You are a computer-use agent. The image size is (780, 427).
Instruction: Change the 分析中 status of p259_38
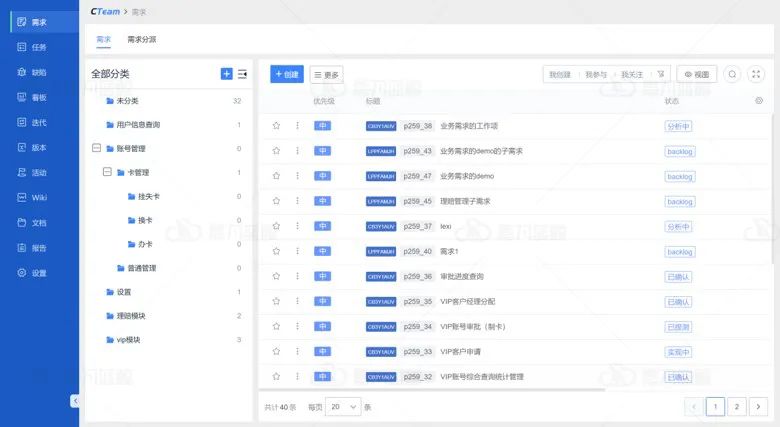679,126
